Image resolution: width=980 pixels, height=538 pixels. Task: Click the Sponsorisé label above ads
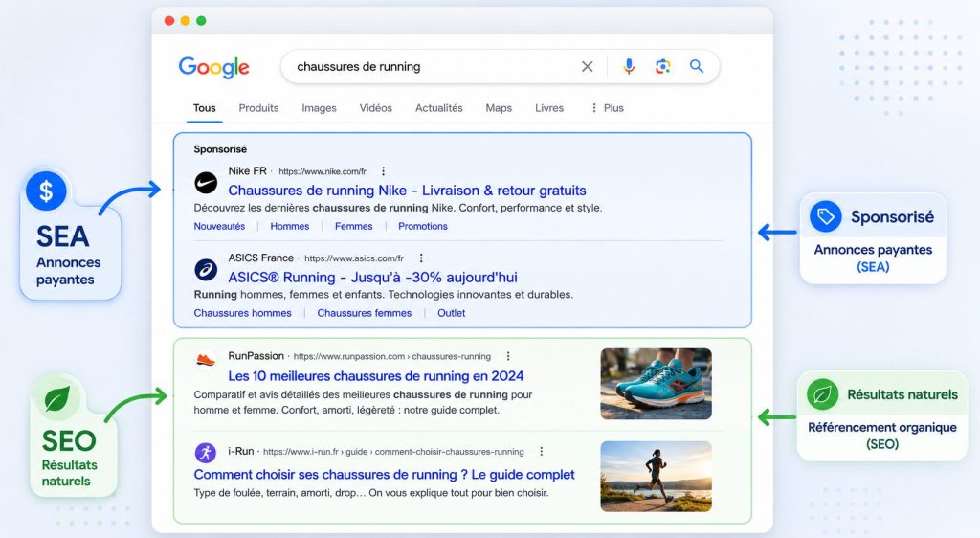point(220,149)
